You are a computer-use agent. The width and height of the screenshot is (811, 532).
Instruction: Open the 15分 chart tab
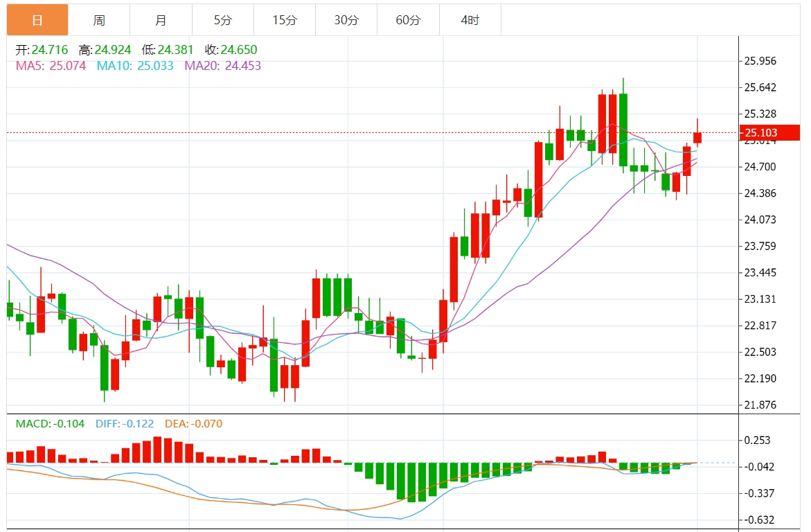pyautogui.click(x=285, y=20)
